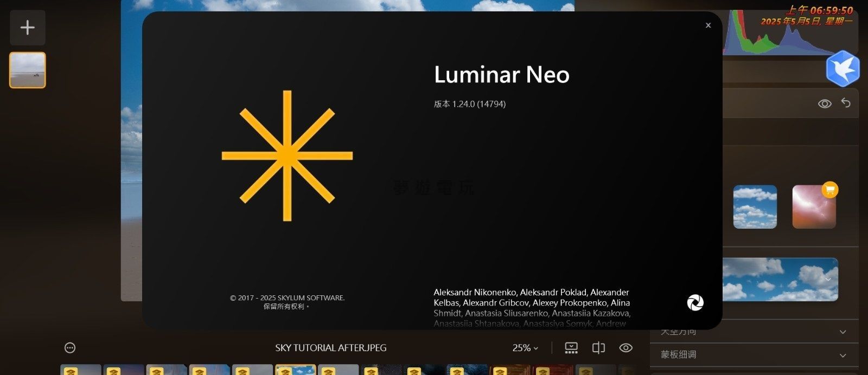Viewport: 868px width, 375px height.
Task: Toggle the filmstrip display icon
Action: pos(571,348)
